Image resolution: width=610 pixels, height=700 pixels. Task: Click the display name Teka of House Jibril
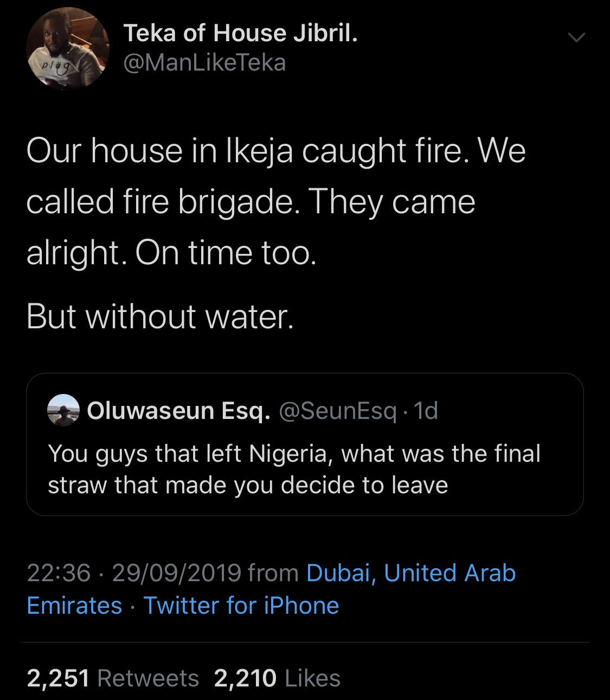click(241, 34)
